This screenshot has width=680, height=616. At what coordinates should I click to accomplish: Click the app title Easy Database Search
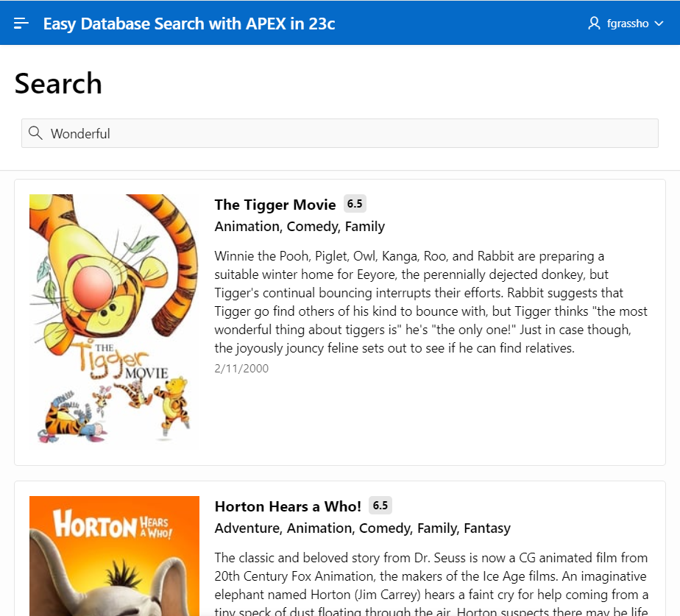pos(188,23)
